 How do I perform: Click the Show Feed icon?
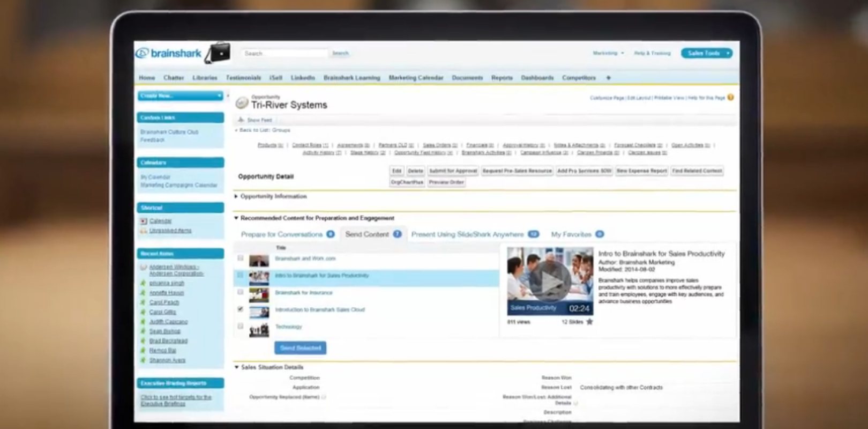(x=241, y=120)
